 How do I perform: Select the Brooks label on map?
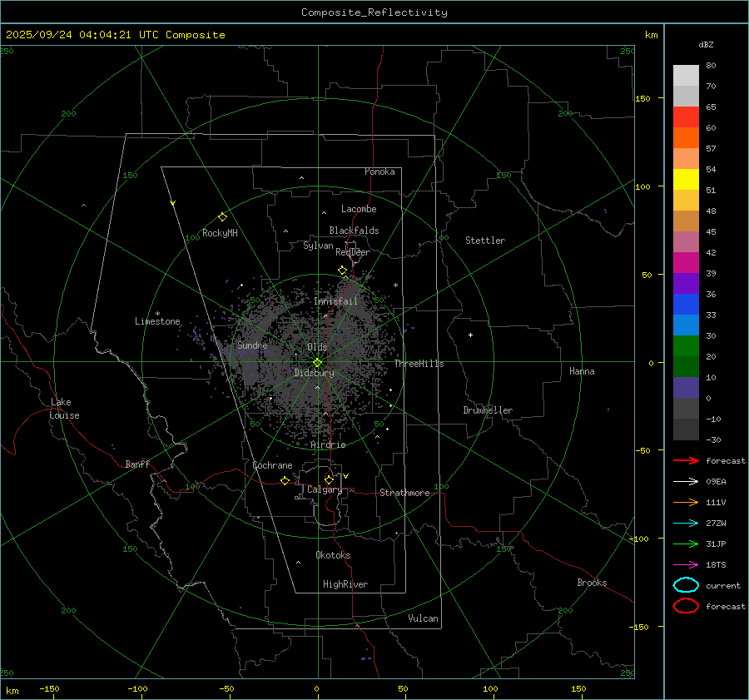click(x=592, y=583)
